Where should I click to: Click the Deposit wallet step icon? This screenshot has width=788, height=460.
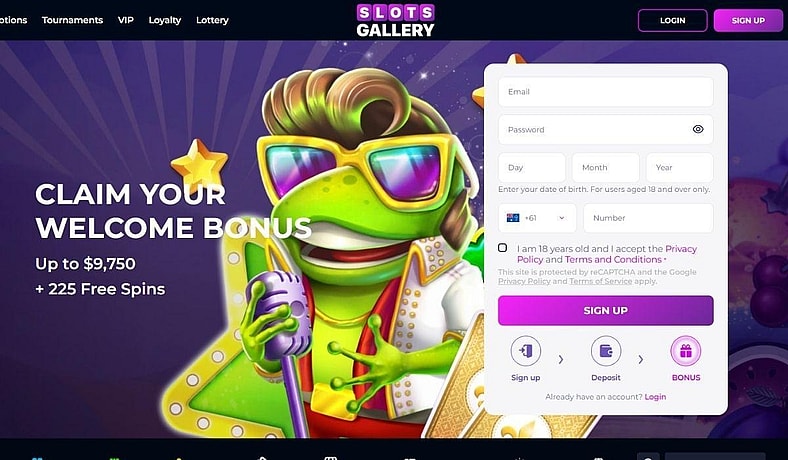click(x=606, y=351)
